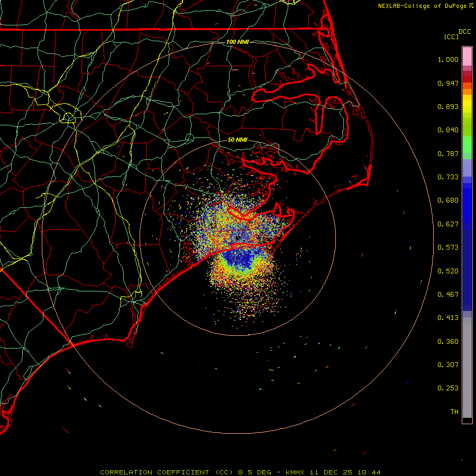Click the 0.733 scale value
476x476 pixels.
pyautogui.click(x=448, y=177)
